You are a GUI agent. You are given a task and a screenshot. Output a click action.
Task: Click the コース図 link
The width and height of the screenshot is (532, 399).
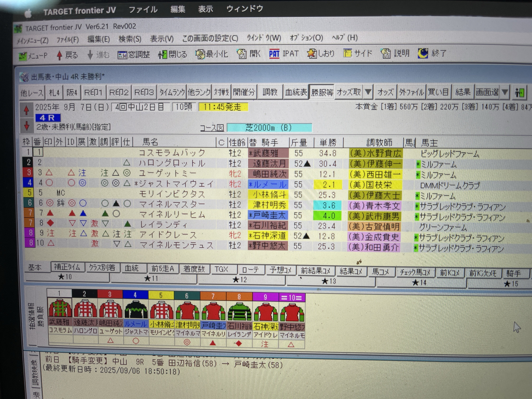(x=212, y=128)
